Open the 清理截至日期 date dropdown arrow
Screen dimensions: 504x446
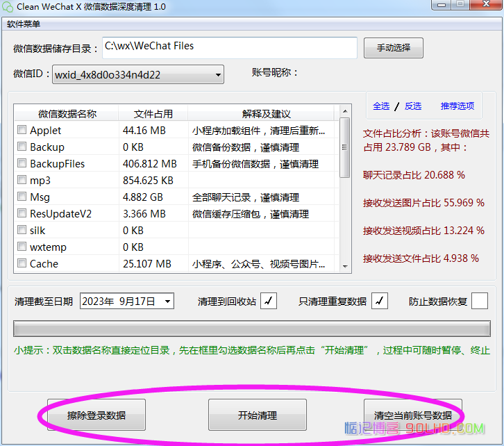(167, 302)
